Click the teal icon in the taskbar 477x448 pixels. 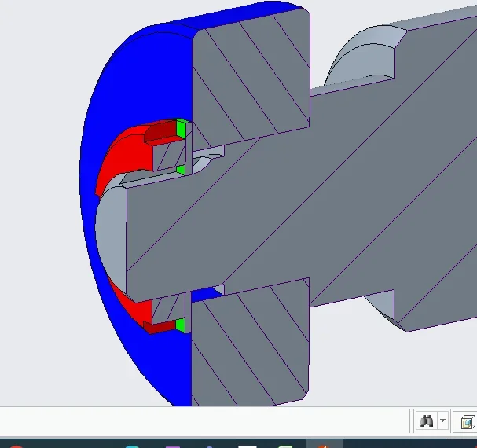134,445
